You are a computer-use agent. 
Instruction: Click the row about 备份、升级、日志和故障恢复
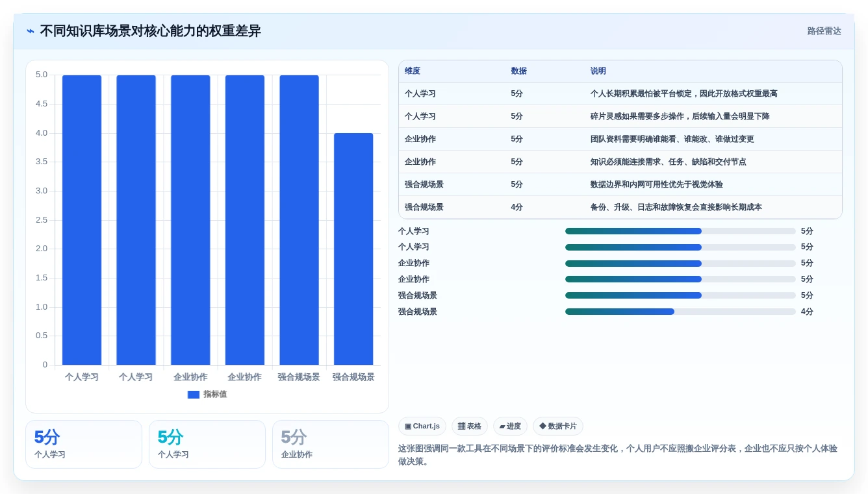(x=620, y=207)
